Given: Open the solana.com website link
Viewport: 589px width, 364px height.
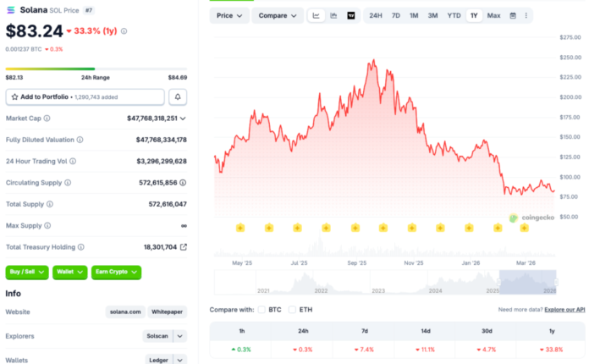Looking at the screenshot, I should [125, 312].
